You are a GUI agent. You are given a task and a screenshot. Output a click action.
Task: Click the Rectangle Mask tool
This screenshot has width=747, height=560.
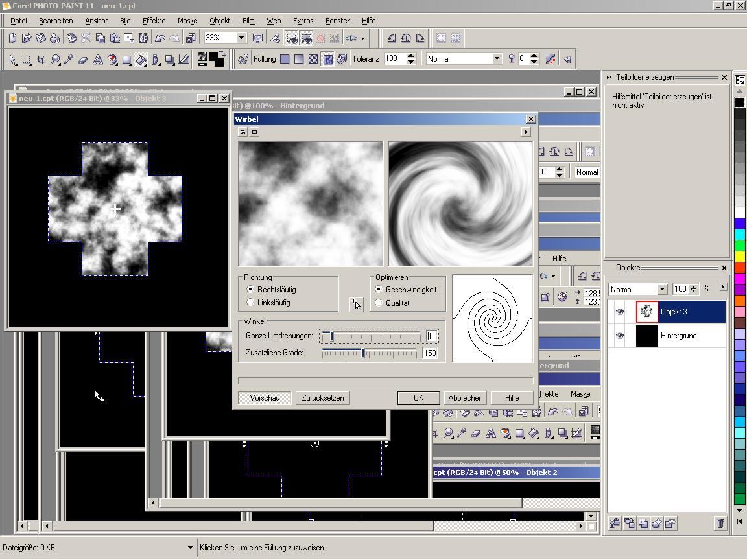coord(27,60)
